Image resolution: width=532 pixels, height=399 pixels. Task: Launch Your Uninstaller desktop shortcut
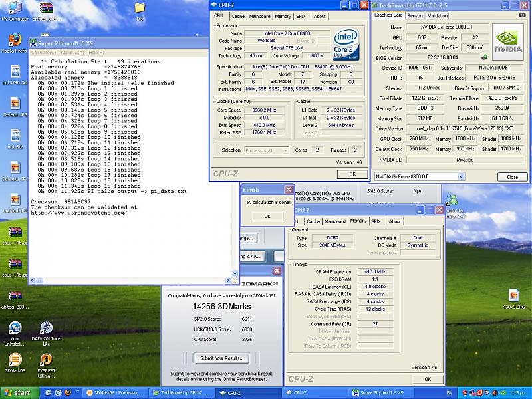coord(15,333)
